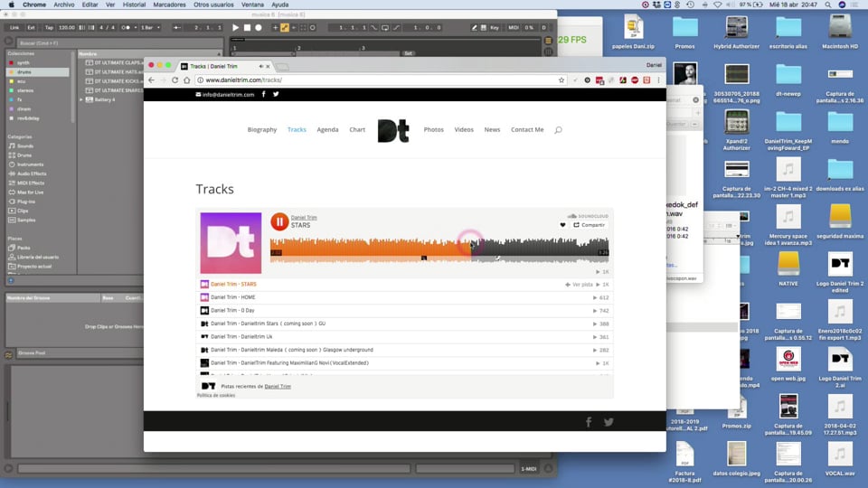Image resolution: width=868 pixels, height=488 pixels.
Task: Toggle Ableton draw mode pencil
Action: pos(475,27)
